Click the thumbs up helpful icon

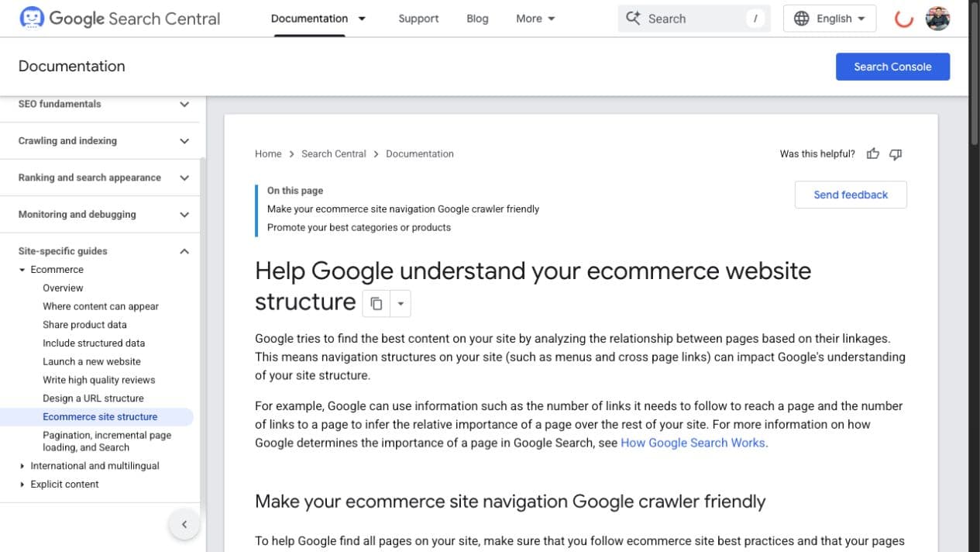point(873,154)
